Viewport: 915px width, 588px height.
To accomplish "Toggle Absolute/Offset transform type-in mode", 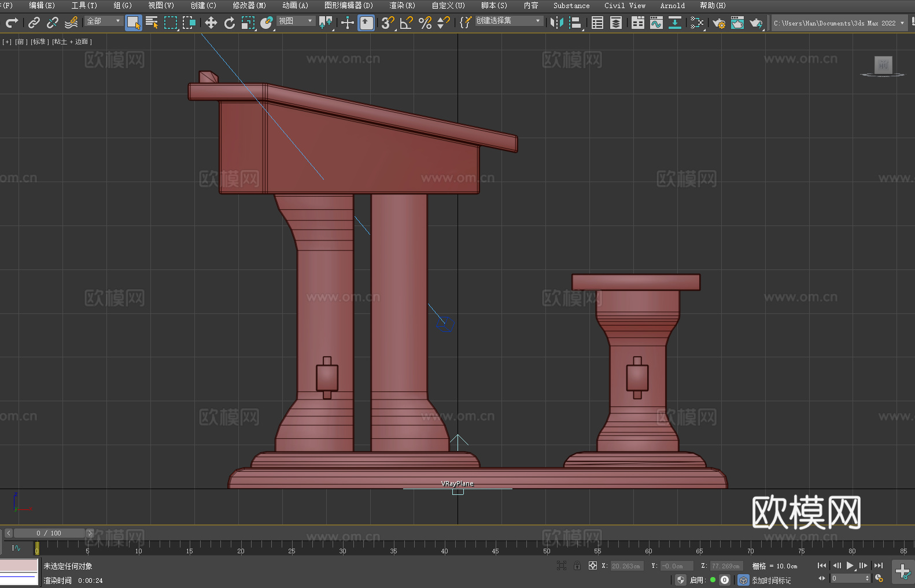I will [x=593, y=565].
